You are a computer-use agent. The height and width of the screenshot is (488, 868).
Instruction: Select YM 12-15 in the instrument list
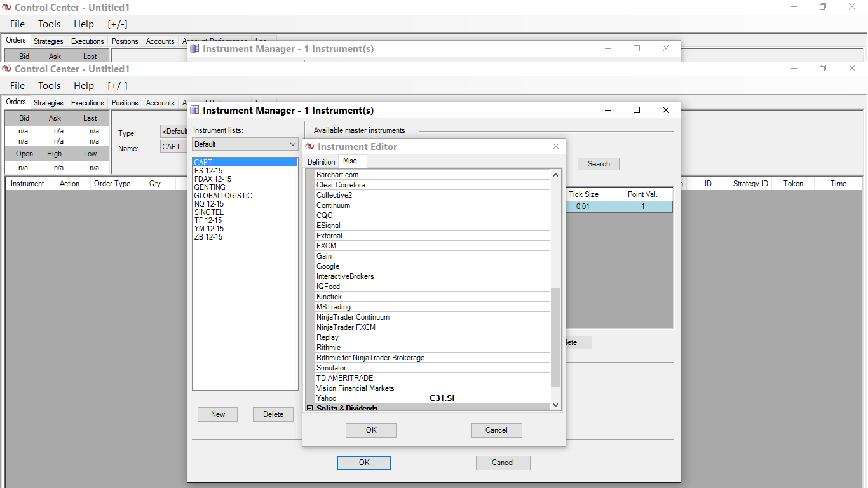(x=209, y=229)
